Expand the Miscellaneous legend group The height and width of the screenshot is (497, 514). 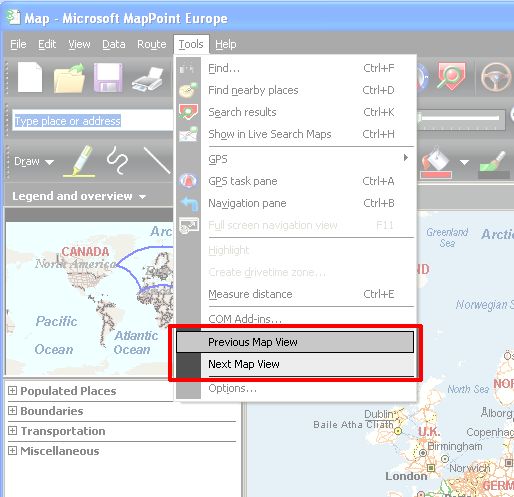[x=12, y=451]
